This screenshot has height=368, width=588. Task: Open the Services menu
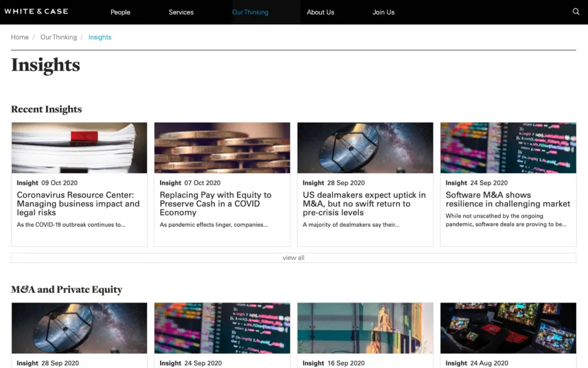click(x=181, y=12)
